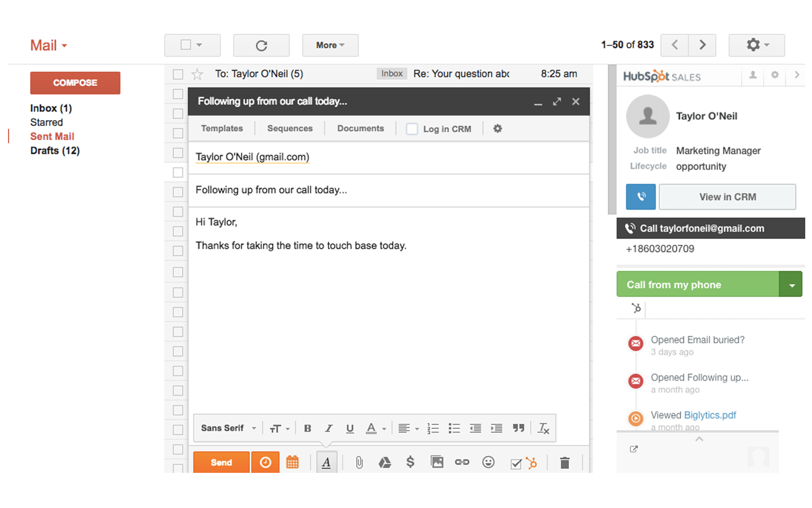Collapse the timeline with the up chevron
The width and height of the screenshot is (812, 508).
click(699, 439)
